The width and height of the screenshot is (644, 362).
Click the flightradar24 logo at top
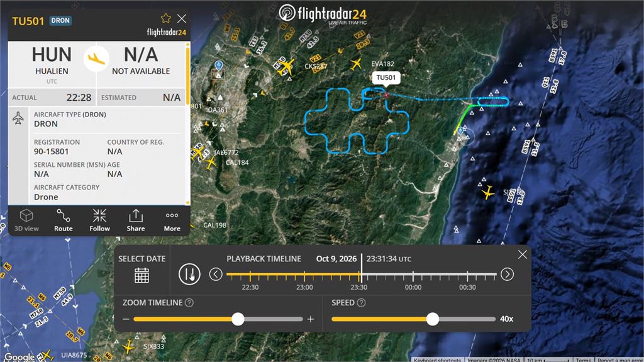point(323,14)
